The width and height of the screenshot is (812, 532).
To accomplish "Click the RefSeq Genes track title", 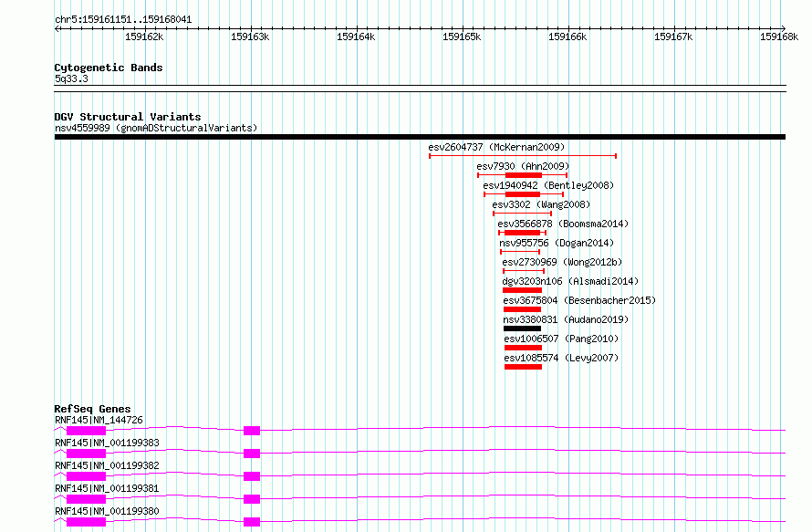I will pyautogui.click(x=92, y=409).
